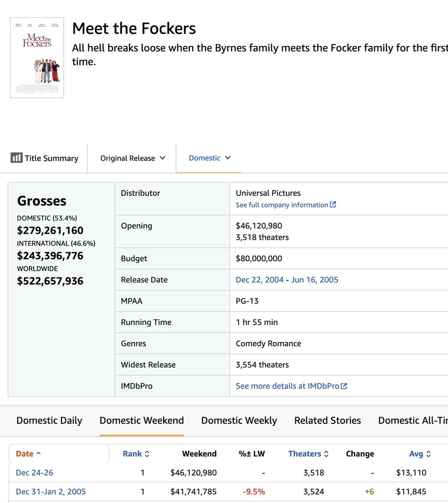This screenshot has width=448, height=503.
Task: Click external link icon beside company information
Action: (333, 205)
